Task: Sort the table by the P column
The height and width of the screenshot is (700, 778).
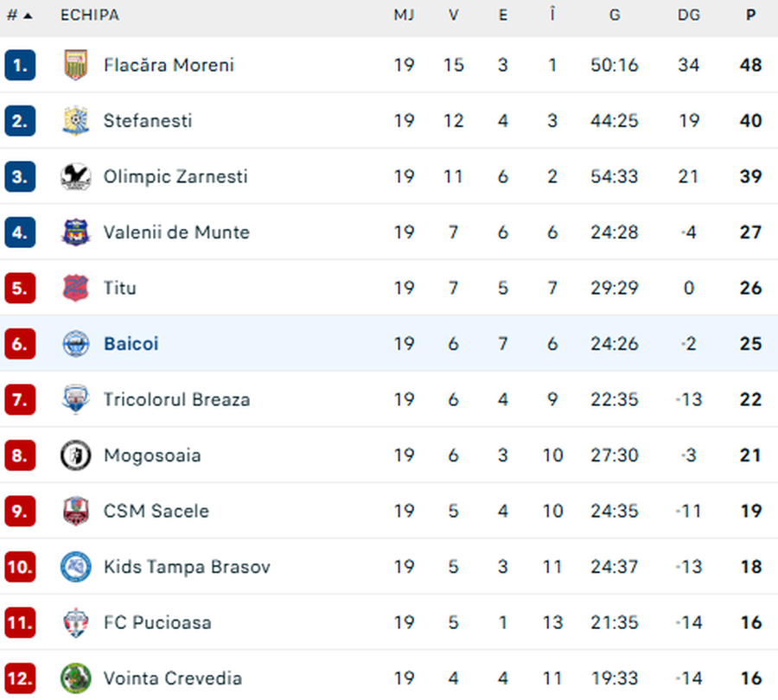Action: [x=750, y=15]
